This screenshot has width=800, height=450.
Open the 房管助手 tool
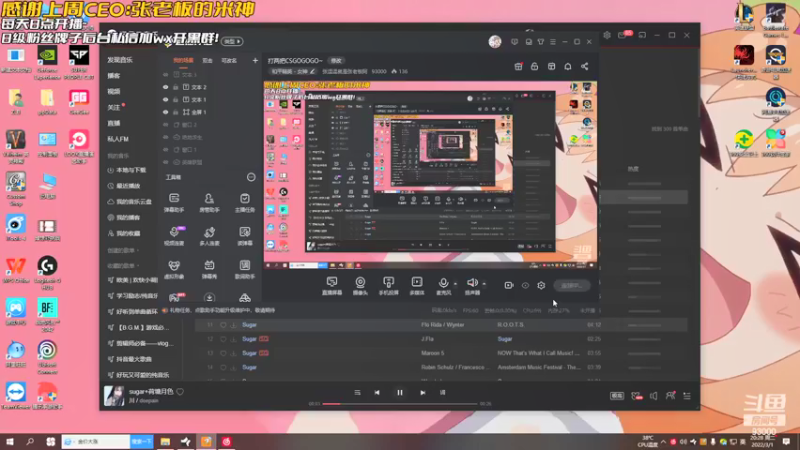click(209, 202)
